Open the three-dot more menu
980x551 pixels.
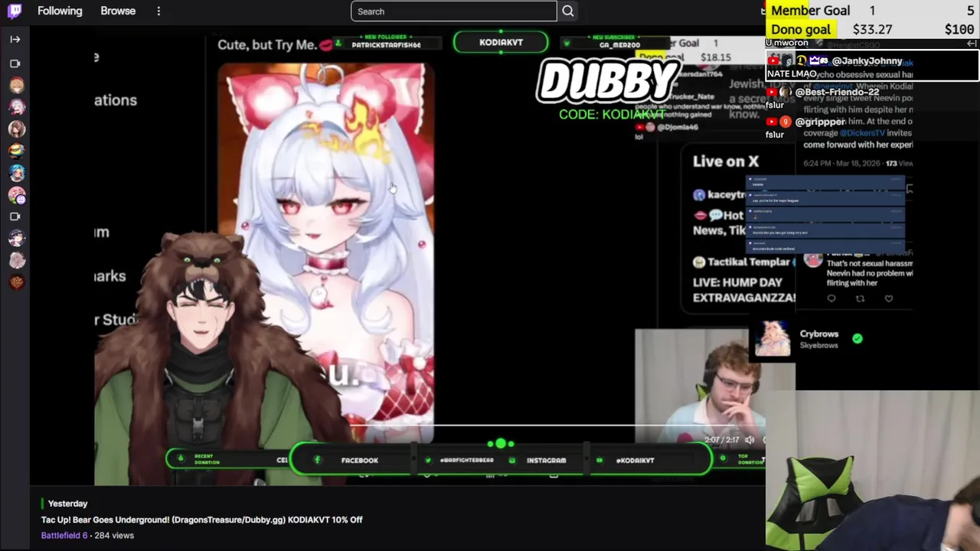tap(158, 11)
